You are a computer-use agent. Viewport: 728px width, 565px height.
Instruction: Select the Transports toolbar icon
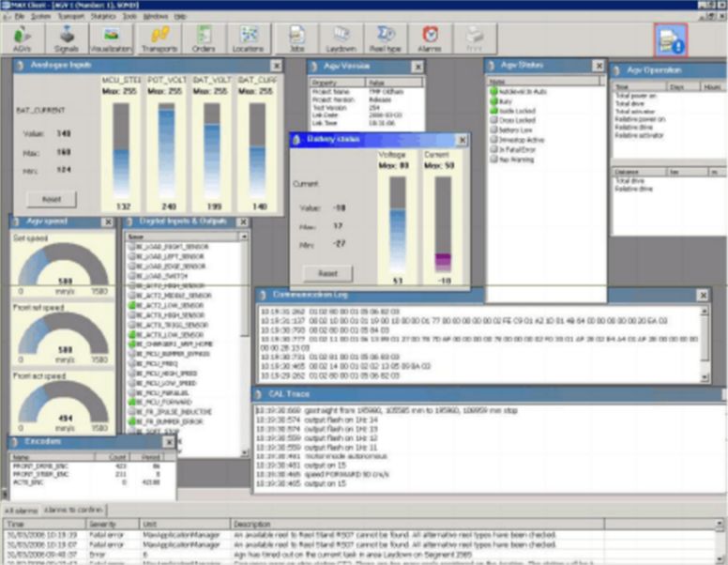(x=159, y=38)
